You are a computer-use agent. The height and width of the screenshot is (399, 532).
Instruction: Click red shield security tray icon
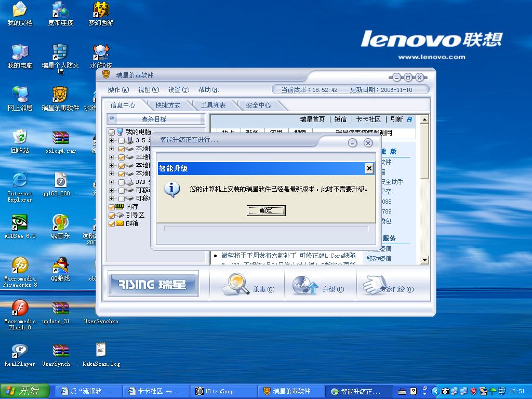tap(473, 391)
